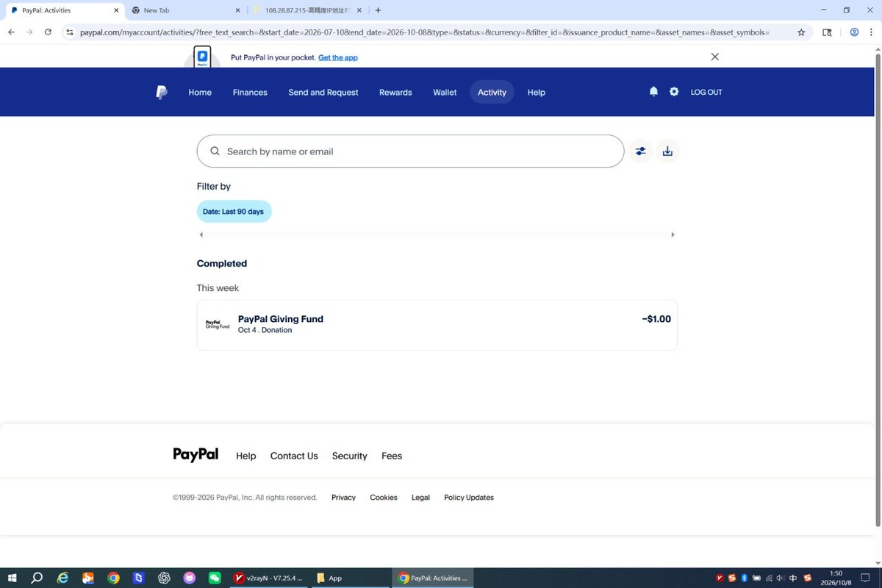The image size is (882, 588).
Task: Open the Legal link
Action: pyautogui.click(x=420, y=498)
